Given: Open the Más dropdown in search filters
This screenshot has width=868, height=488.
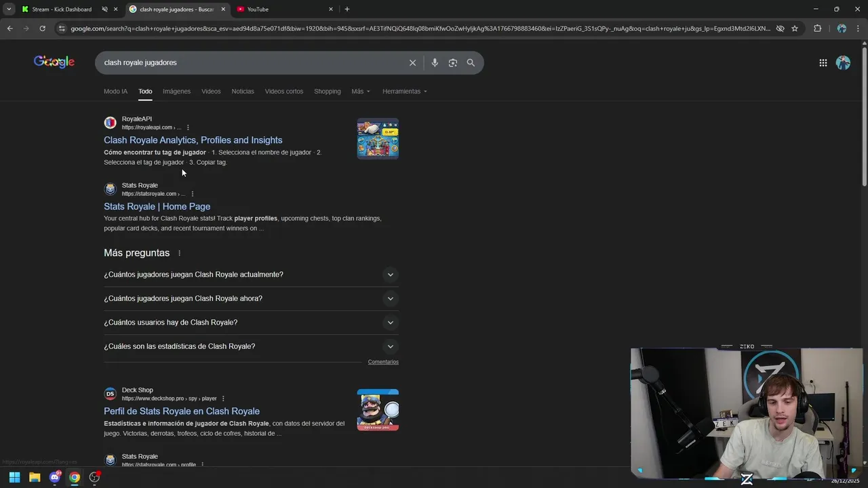Looking at the screenshot, I should (x=361, y=91).
